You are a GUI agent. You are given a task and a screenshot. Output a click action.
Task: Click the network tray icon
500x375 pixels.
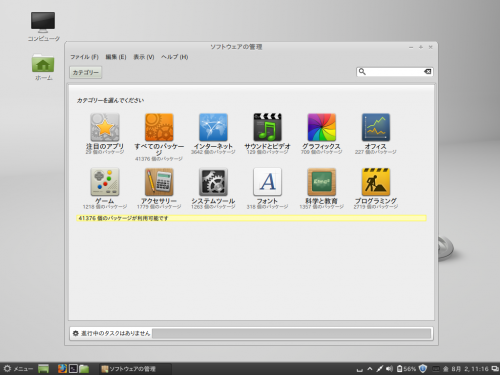coord(379,369)
